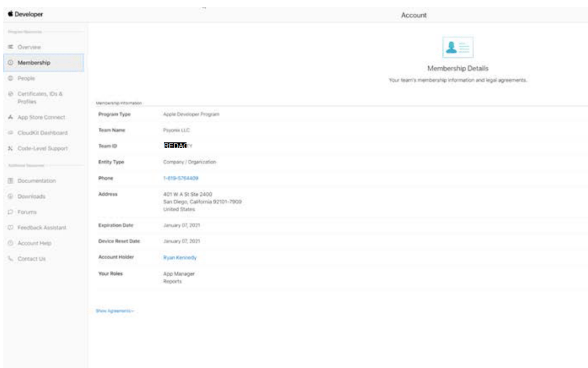The height and width of the screenshot is (368, 588).
Task: Click the Forums speech bubble icon
Action: tap(11, 212)
